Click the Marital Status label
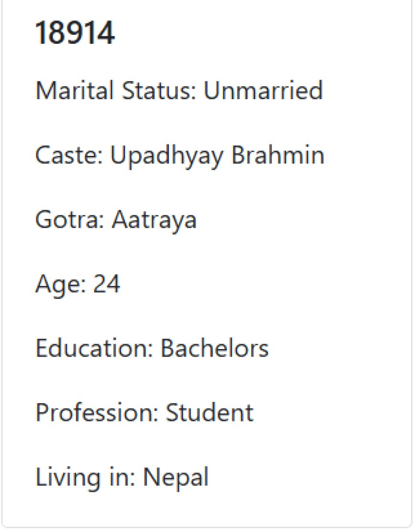This screenshot has width=415, height=532. pyautogui.click(x=116, y=90)
